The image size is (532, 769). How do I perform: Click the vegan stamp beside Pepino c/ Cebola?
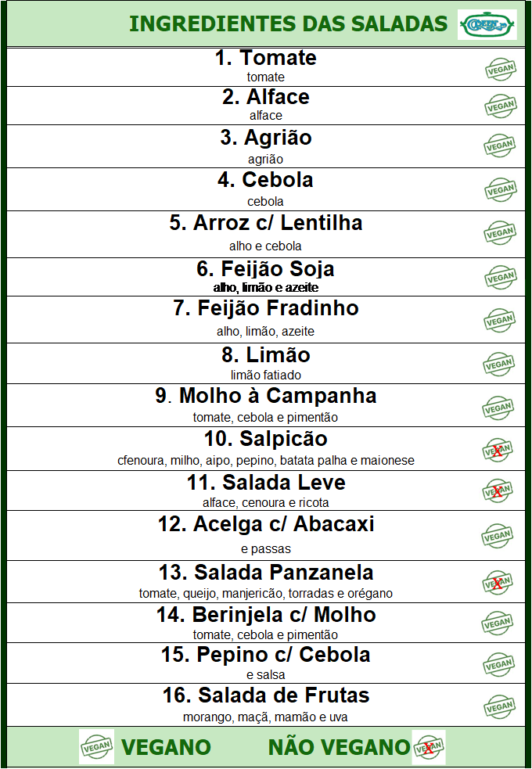click(x=498, y=664)
